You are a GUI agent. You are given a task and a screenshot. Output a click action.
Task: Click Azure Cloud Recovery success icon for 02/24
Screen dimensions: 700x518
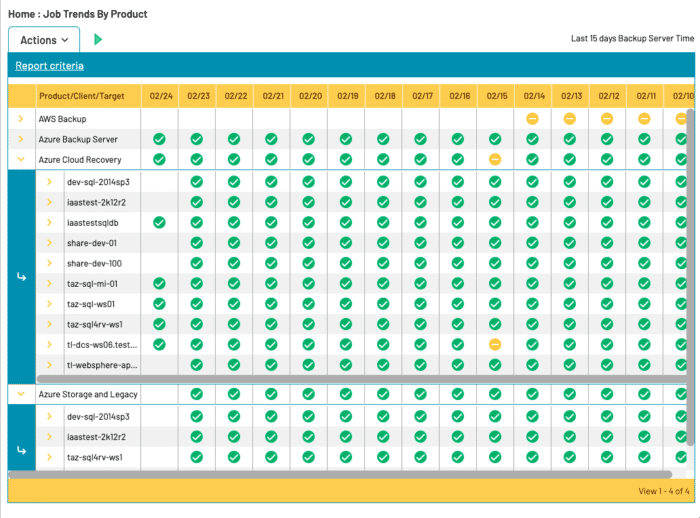coord(159,159)
